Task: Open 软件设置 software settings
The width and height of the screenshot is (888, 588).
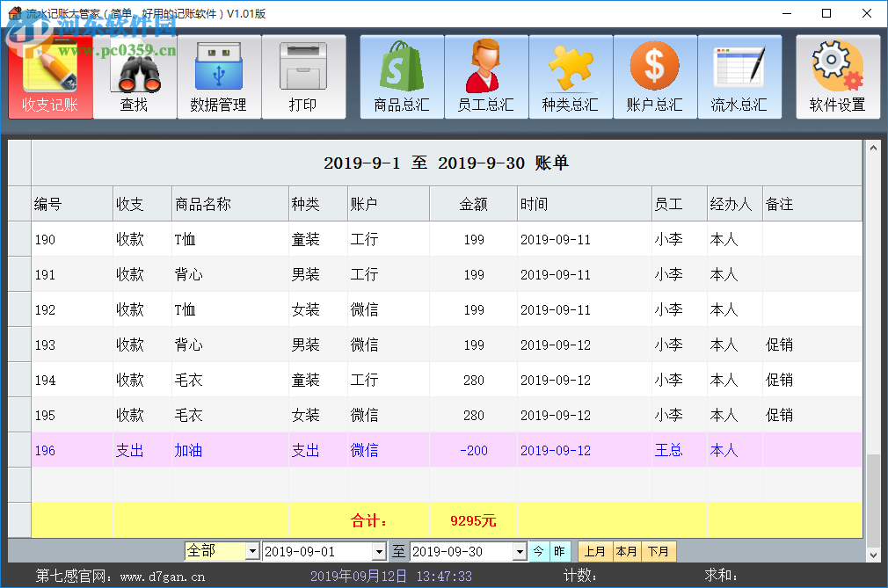Action: tap(837, 76)
